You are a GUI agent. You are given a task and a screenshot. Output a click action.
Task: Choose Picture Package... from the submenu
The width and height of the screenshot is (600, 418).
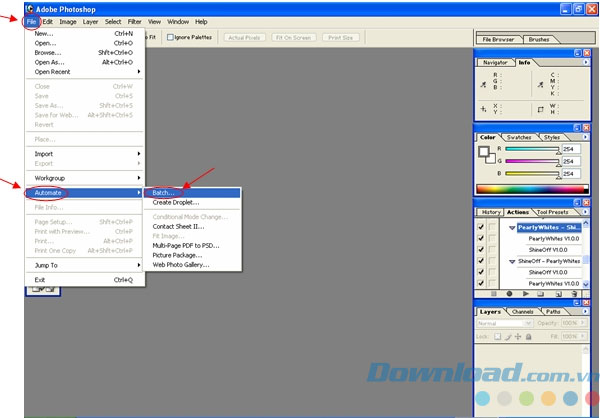192,255
